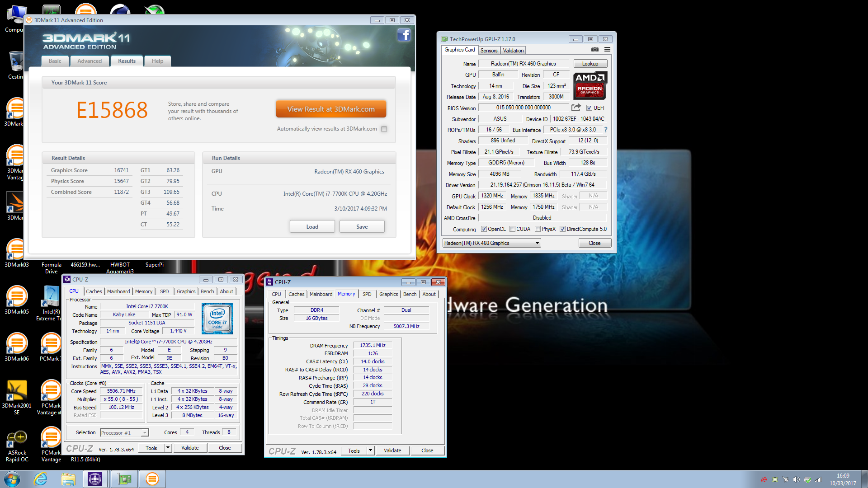Open Caches tab in left CPU-Z window
The height and width of the screenshot is (488, 868).
point(94,291)
